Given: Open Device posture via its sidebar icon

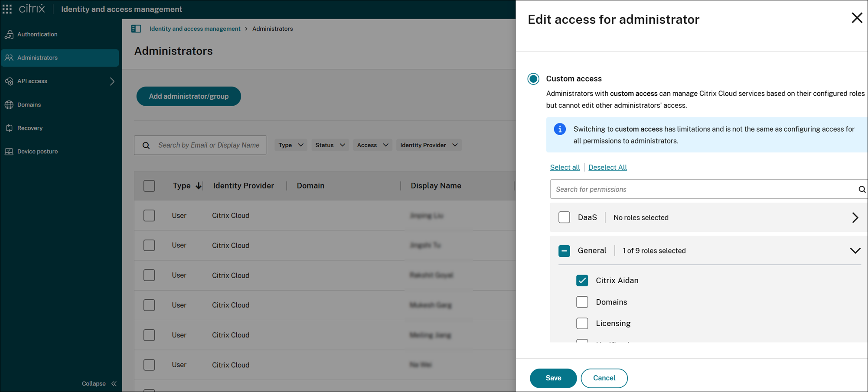Looking at the screenshot, I should (10, 151).
